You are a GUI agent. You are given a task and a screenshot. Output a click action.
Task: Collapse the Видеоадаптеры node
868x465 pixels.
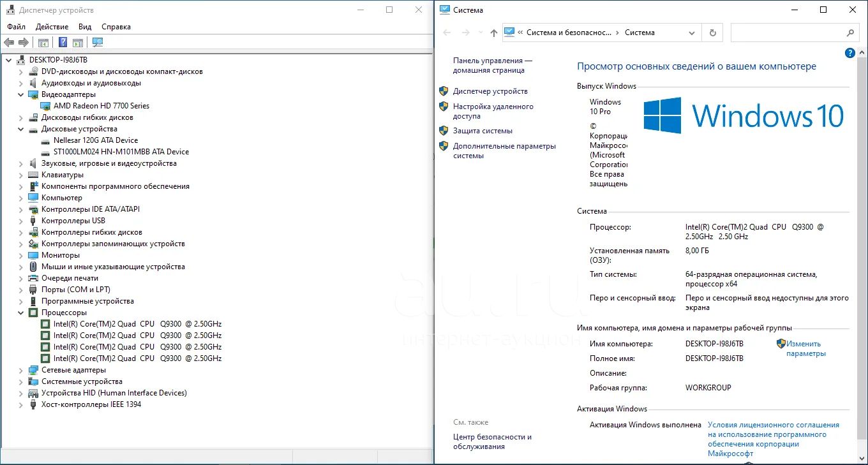20,94
